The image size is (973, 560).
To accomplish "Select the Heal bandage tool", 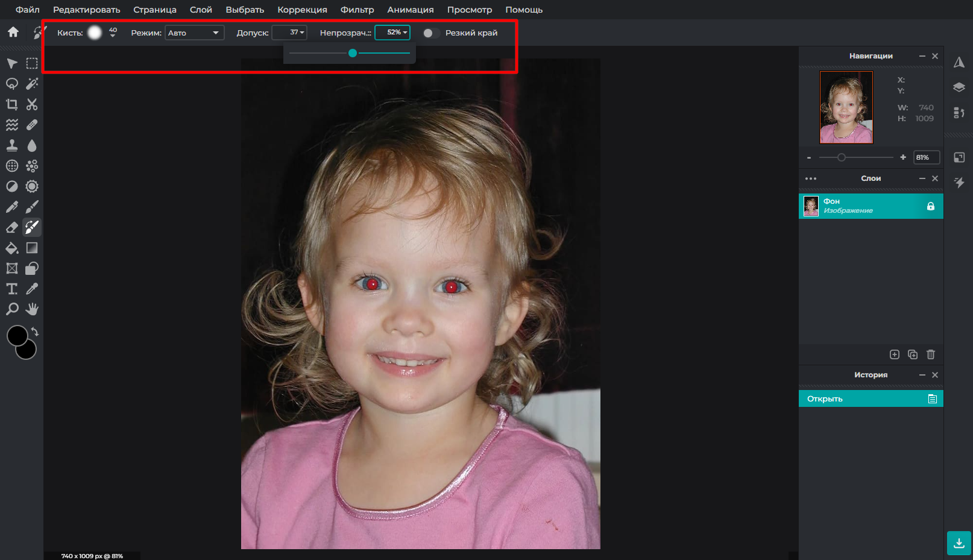I will point(32,125).
